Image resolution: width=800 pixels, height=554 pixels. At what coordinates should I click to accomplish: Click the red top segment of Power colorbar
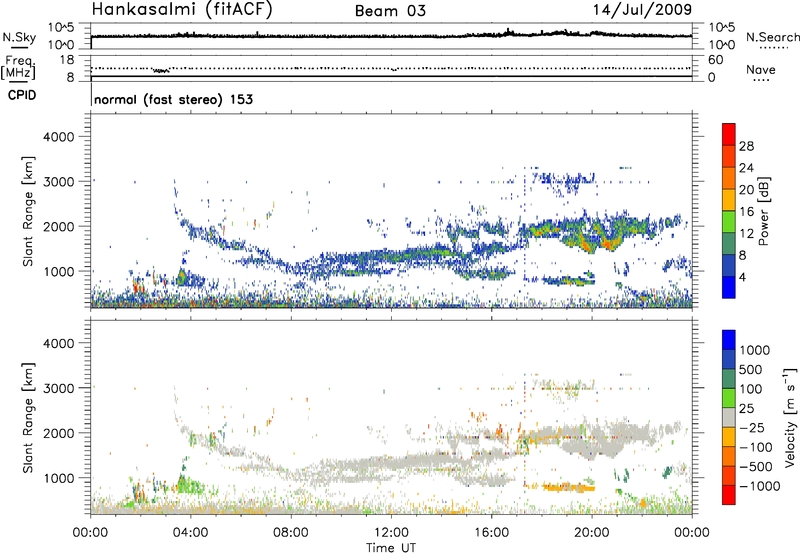(729, 134)
